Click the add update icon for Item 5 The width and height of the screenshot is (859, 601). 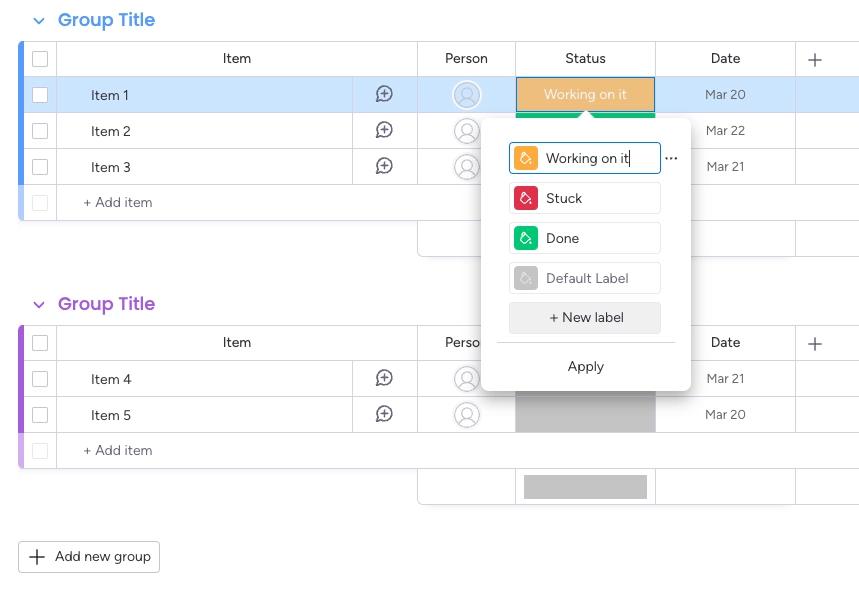383,414
